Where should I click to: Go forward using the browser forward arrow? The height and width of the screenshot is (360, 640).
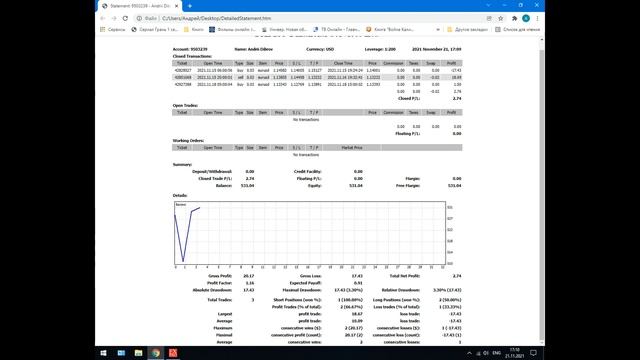pos(114,18)
